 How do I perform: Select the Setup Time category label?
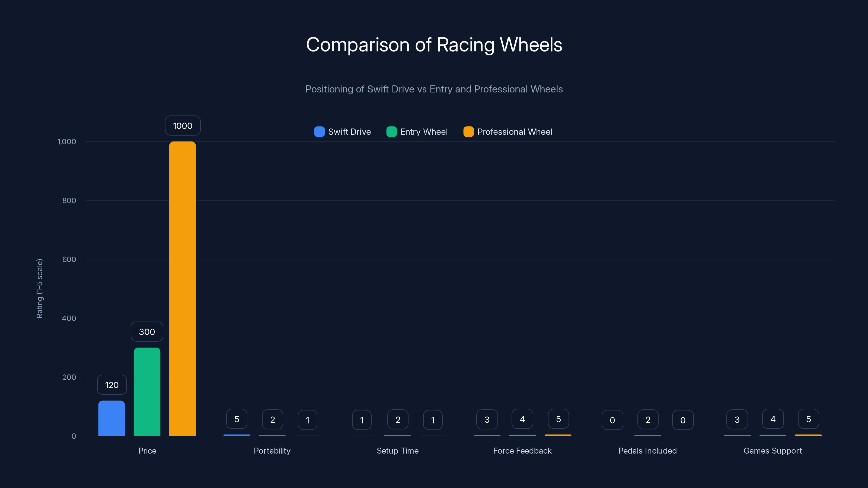[x=398, y=451]
